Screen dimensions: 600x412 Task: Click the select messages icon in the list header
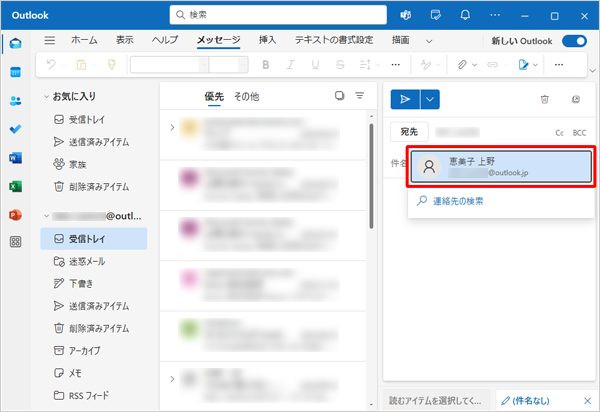[339, 96]
